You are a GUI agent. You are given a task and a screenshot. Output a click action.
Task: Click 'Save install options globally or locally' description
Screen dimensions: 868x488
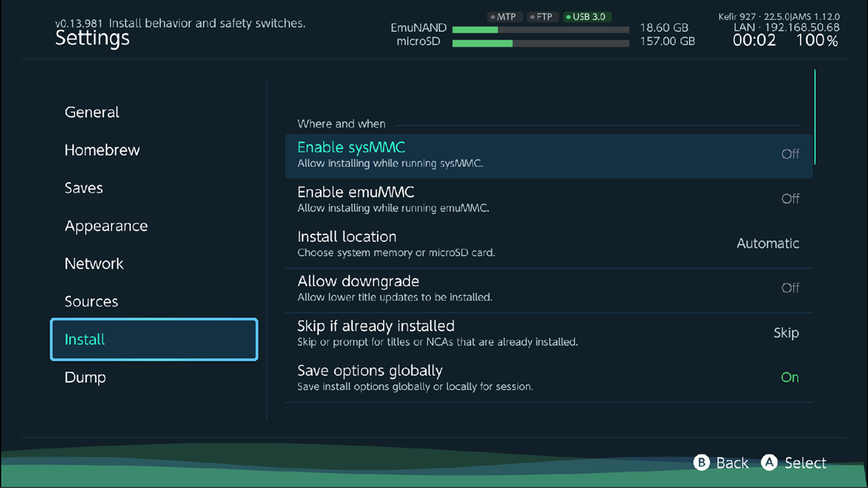[415, 387]
